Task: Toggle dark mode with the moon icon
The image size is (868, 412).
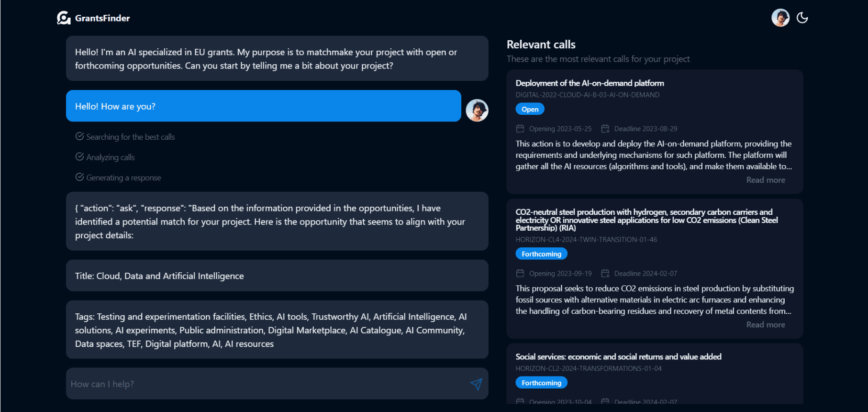Action: 802,18
